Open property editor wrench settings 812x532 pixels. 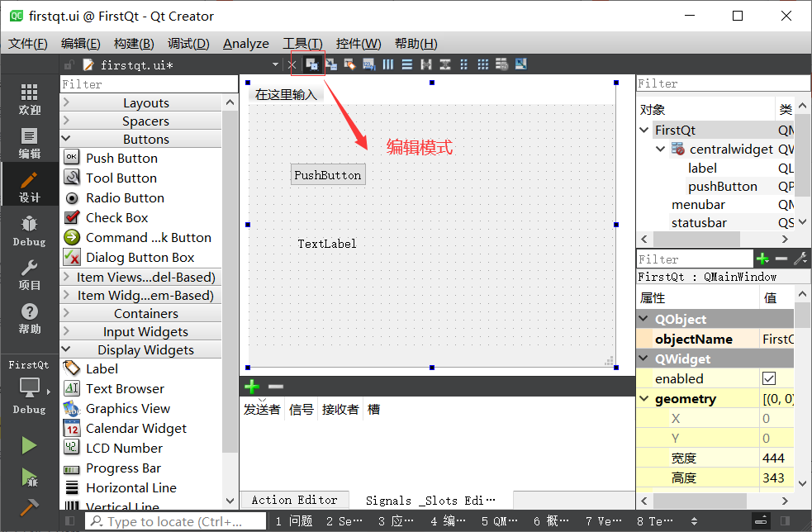coord(800,259)
